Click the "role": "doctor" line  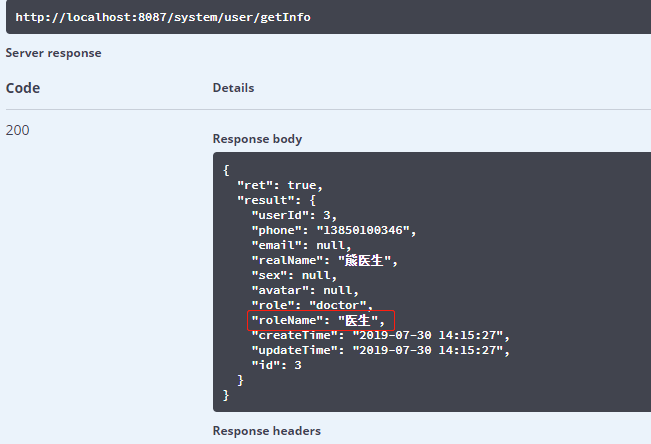point(312,305)
